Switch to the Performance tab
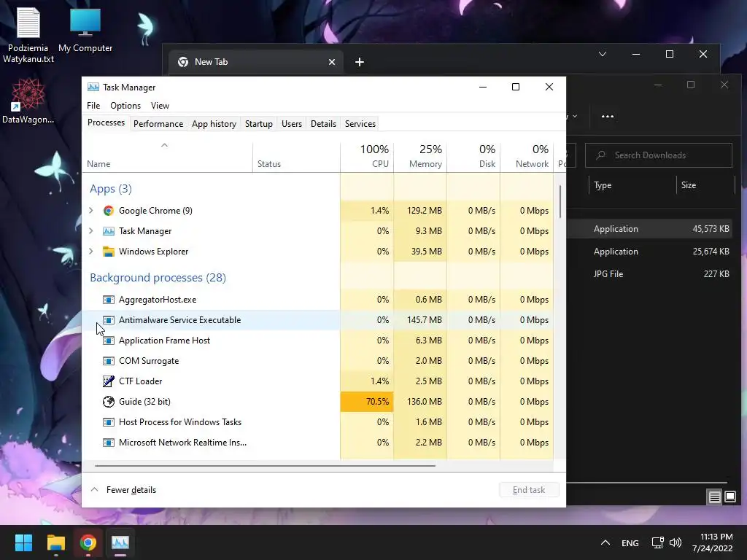Screen dimensions: 747x560 tap(158, 124)
